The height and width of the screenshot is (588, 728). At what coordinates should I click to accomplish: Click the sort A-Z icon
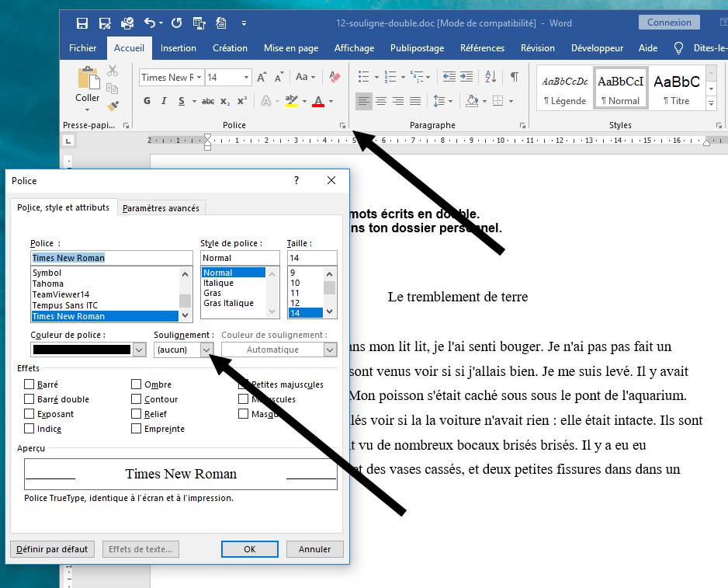491,77
